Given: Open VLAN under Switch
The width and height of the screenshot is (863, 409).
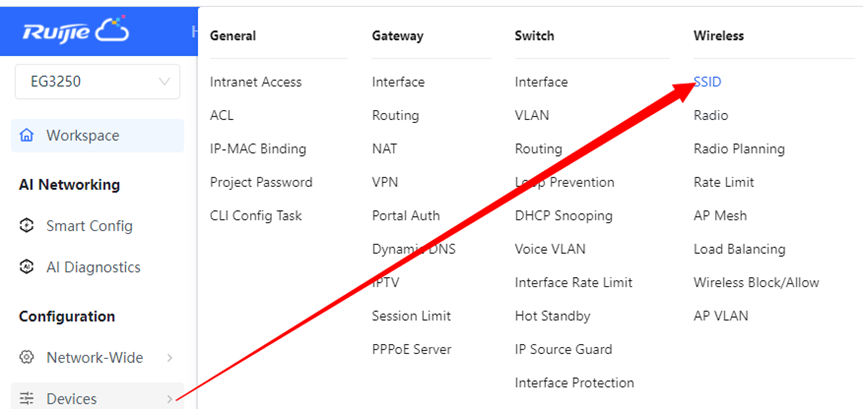Looking at the screenshot, I should 531,115.
